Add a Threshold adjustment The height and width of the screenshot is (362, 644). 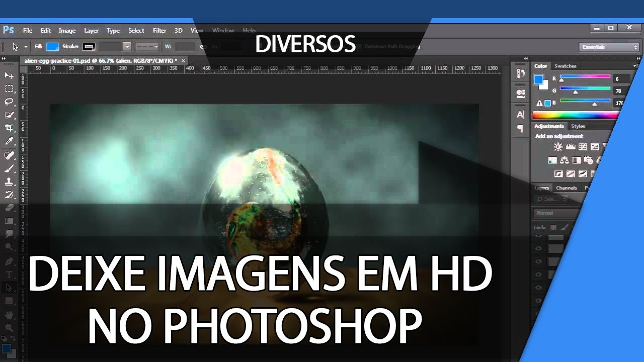pyautogui.click(x=583, y=174)
